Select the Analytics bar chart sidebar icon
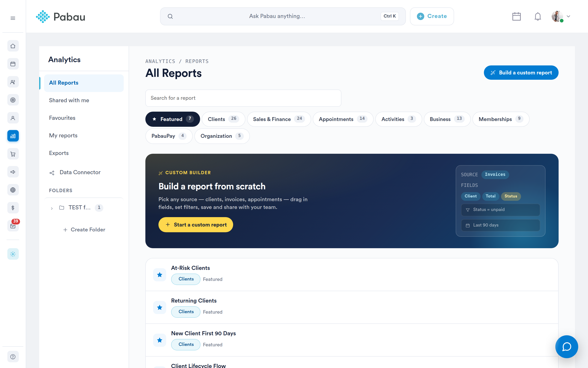The height and width of the screenshot is (368, 588). (x=13, y=136)
